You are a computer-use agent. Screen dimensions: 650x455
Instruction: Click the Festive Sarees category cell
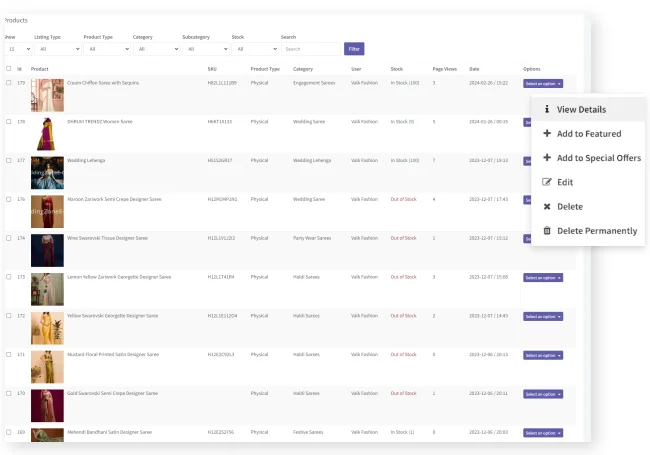click(x=308, y=432)
